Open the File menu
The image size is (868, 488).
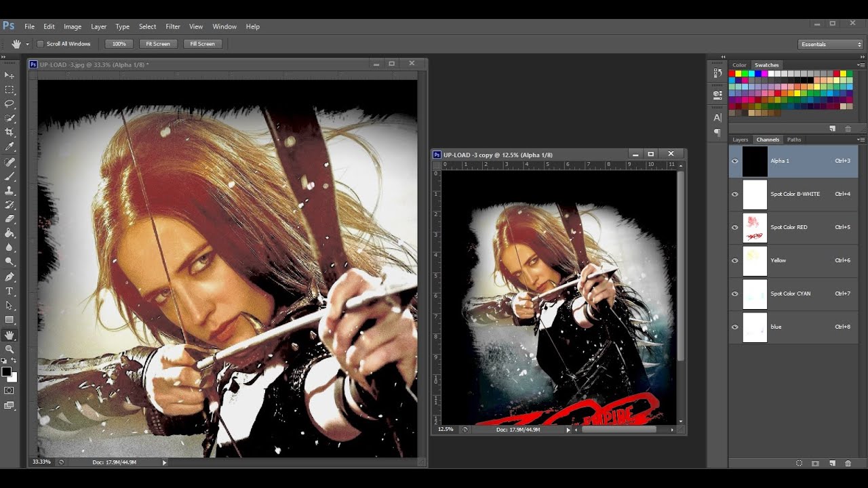click(x=30, y=26)
